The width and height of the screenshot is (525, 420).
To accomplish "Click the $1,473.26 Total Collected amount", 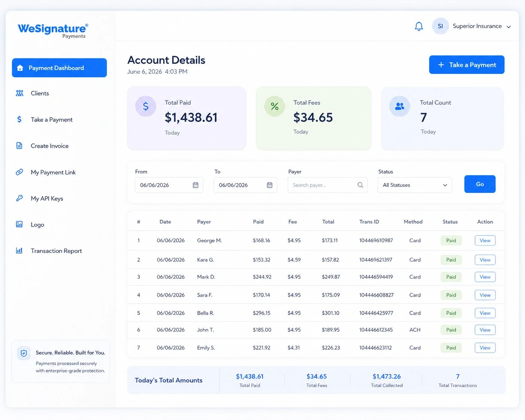I will (386, 377).
